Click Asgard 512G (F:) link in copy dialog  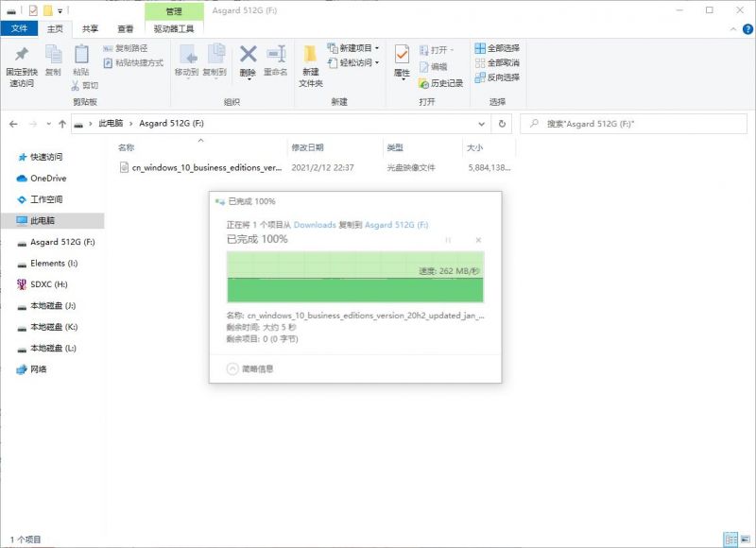click(x=396, y=225)
